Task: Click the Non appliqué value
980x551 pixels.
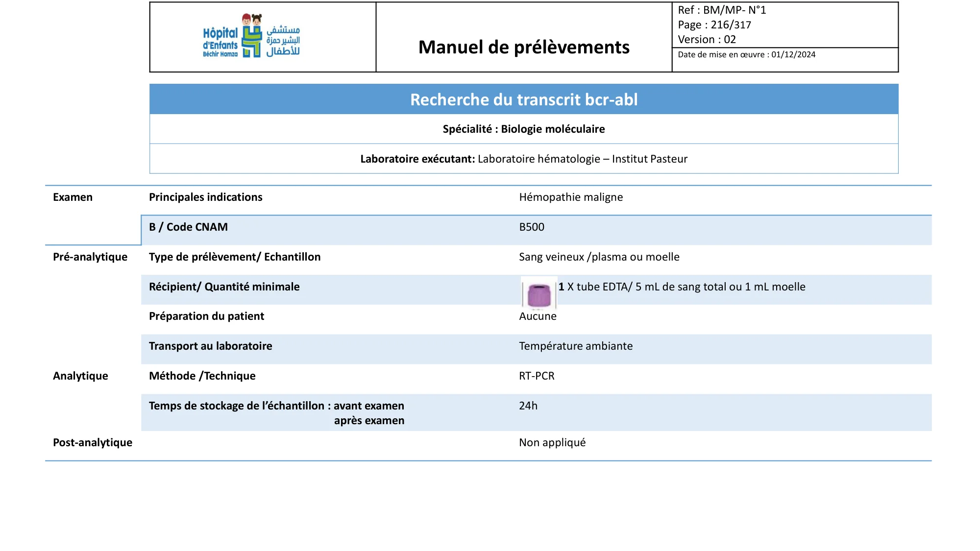Action: [552, 442]
